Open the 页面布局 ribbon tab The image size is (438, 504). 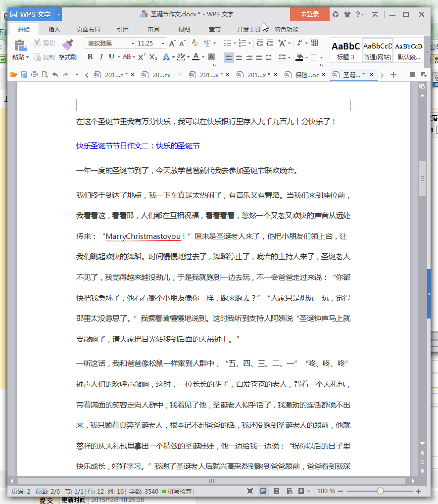click(x=89, y=30)
